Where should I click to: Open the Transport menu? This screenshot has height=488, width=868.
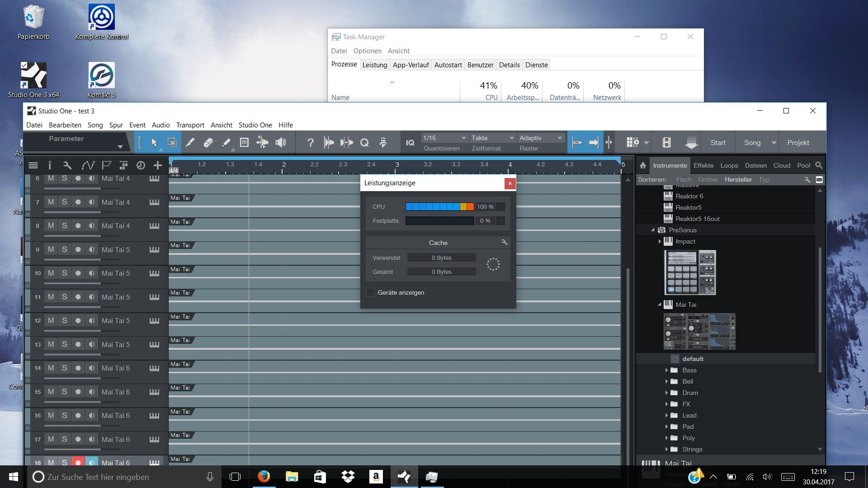tap(190, 125)
